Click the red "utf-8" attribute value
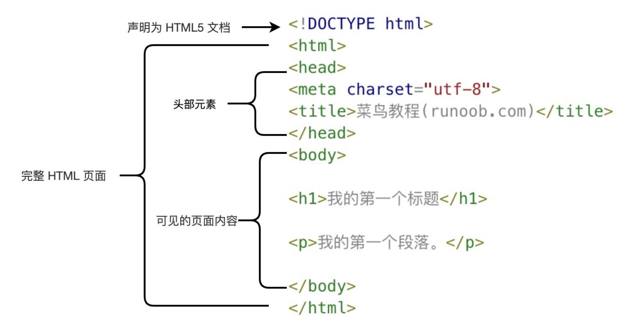Viewport: 644px width, 324px height. (457, 89)
